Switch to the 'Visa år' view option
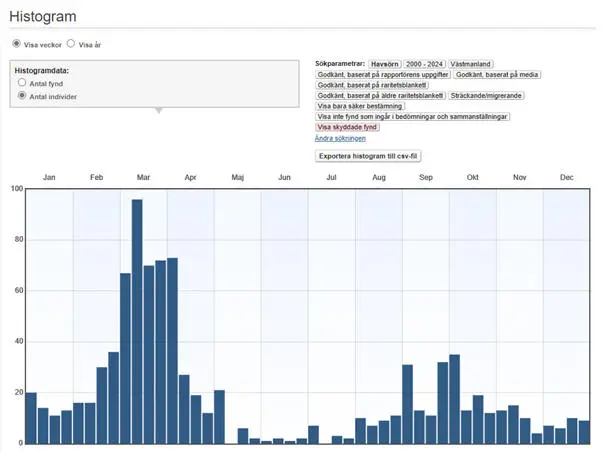 click(71, 45)
